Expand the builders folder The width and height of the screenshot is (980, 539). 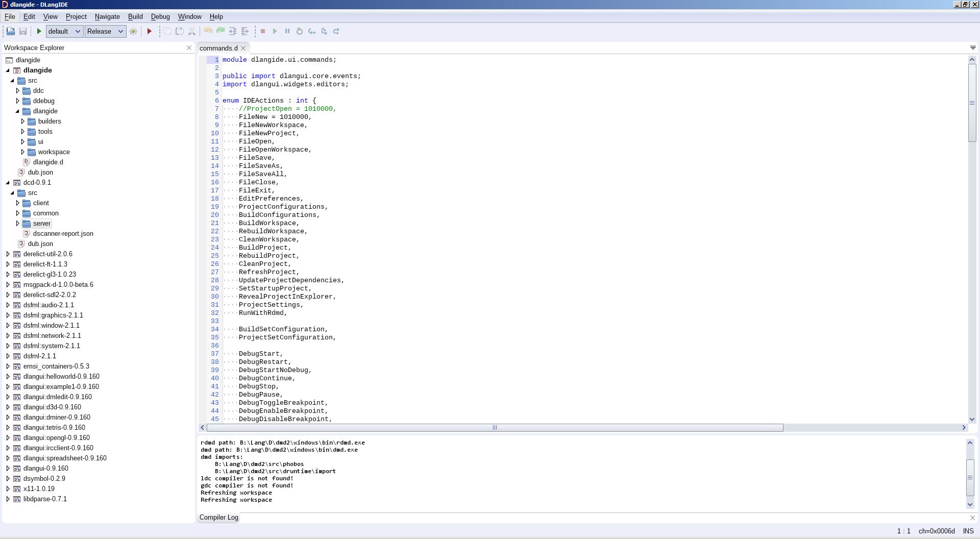point(23,121)
